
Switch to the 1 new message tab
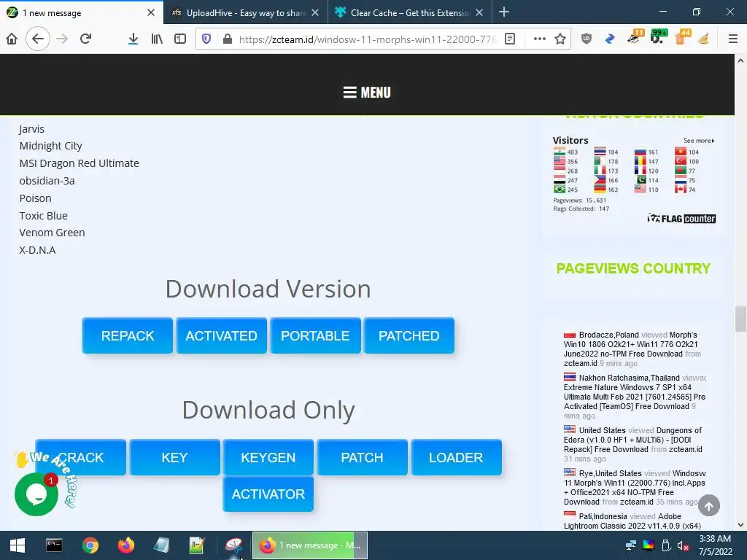tap(81, 13)
